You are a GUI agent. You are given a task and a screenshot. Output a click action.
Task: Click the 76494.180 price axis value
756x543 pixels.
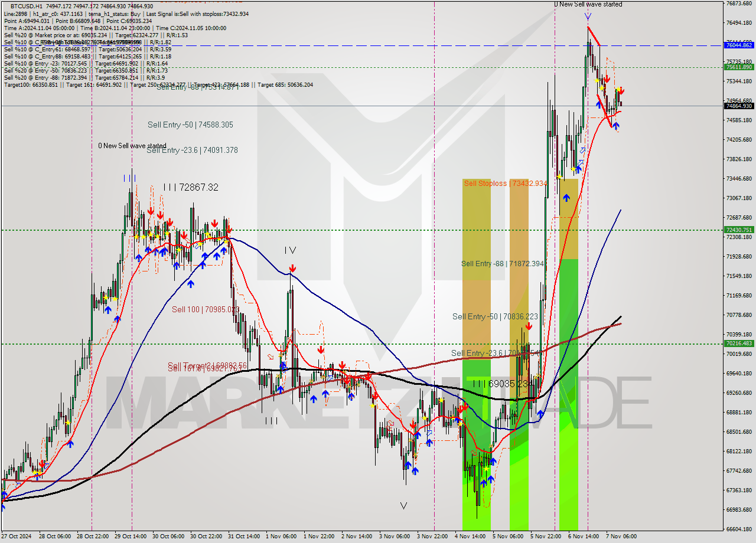739,22
